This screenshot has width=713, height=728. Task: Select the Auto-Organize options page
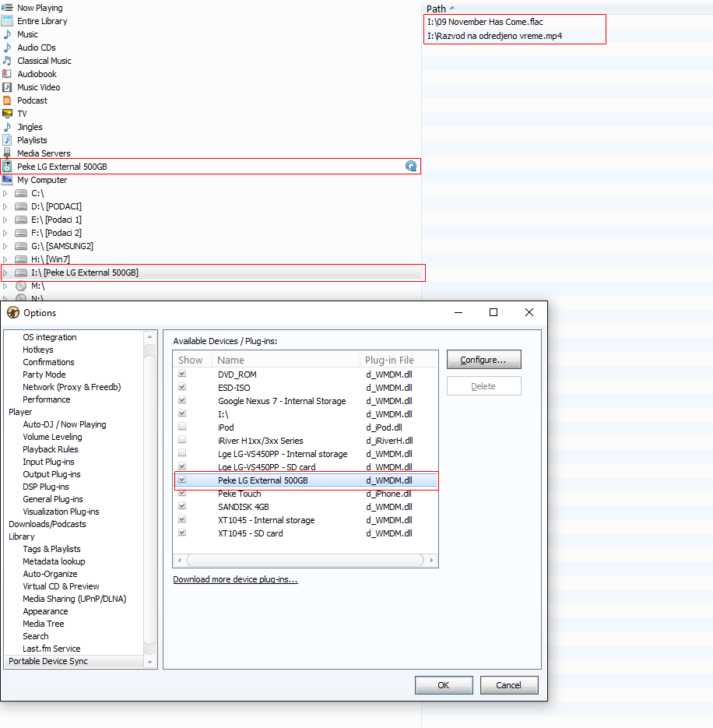coord(50,574)
